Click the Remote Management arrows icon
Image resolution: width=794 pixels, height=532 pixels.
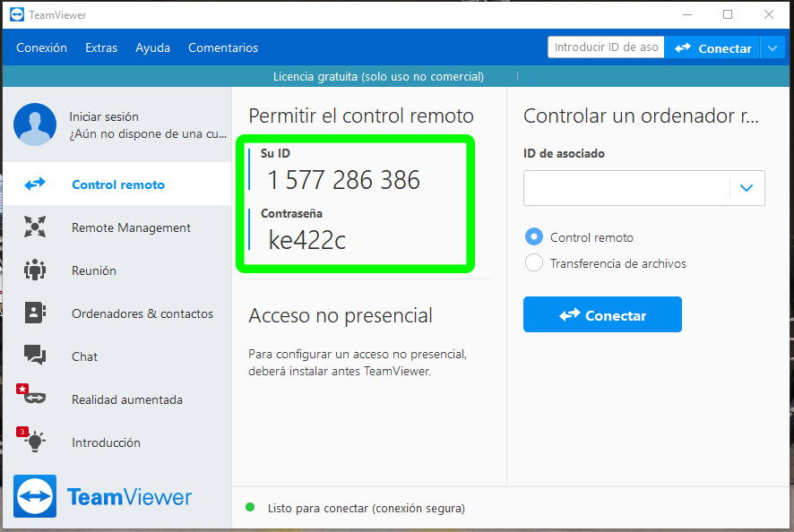[x=35, y=227]
